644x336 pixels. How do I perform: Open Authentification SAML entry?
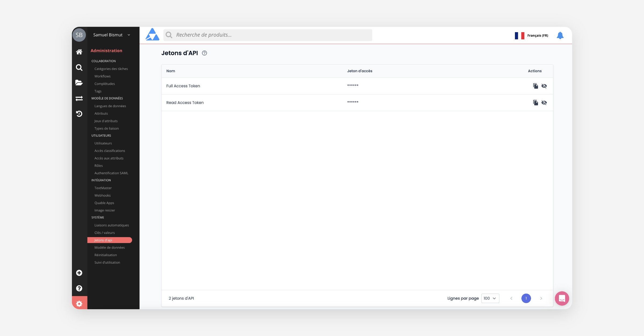[x=111, y=173]
